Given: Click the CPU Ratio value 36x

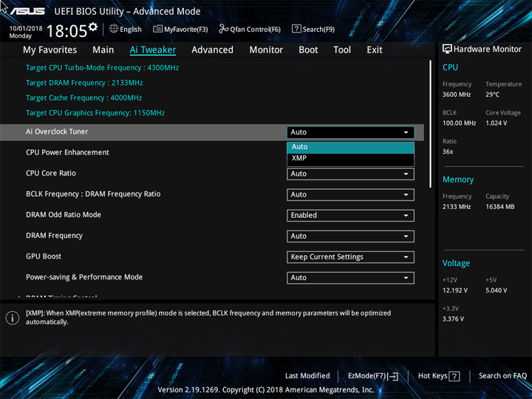Looking at the screenshot, I should 448,151.
